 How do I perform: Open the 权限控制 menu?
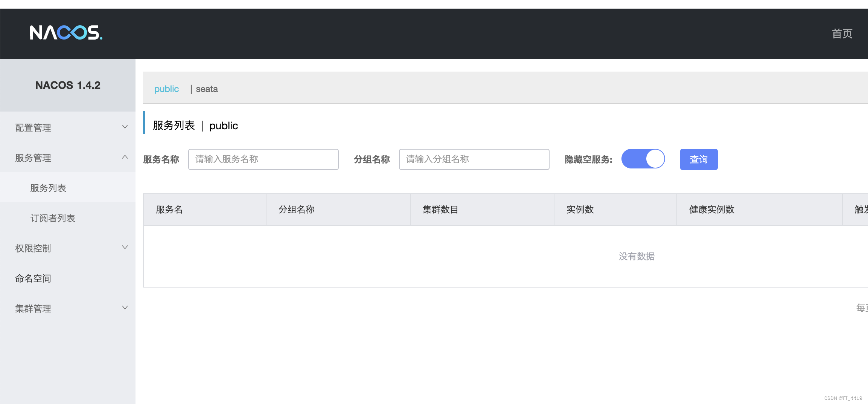(68, 248)
